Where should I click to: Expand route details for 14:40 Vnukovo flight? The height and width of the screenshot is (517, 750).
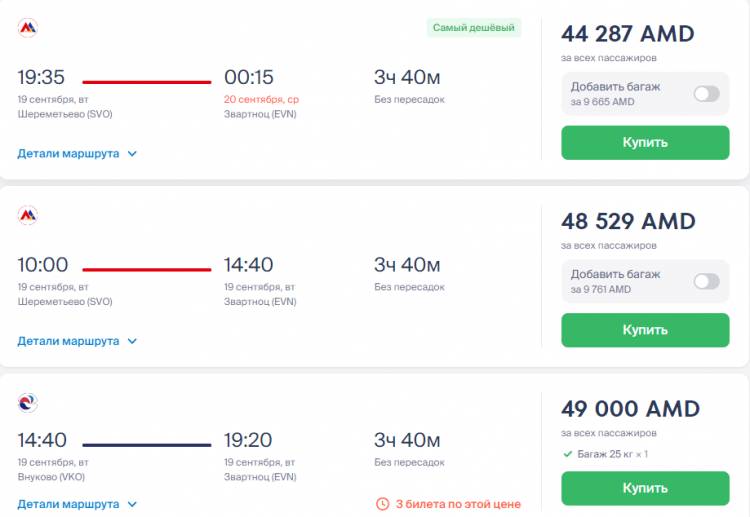(77, 504)
